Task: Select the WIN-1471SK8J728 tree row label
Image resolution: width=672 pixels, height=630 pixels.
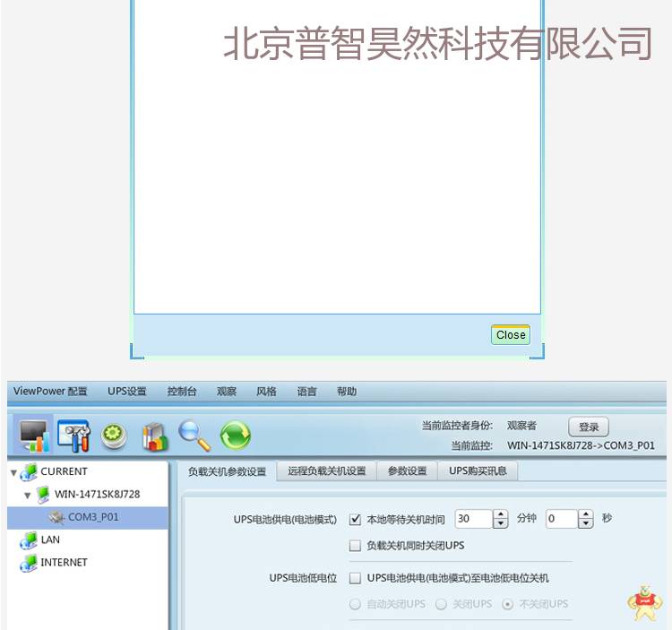Action: (x=98, y=495)
